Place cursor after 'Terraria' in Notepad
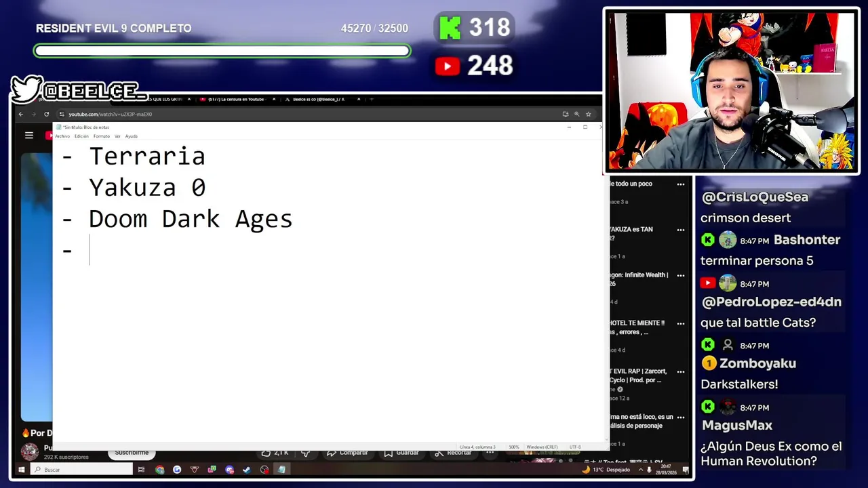Screen dimensions: 868x488 pos(206,157)
